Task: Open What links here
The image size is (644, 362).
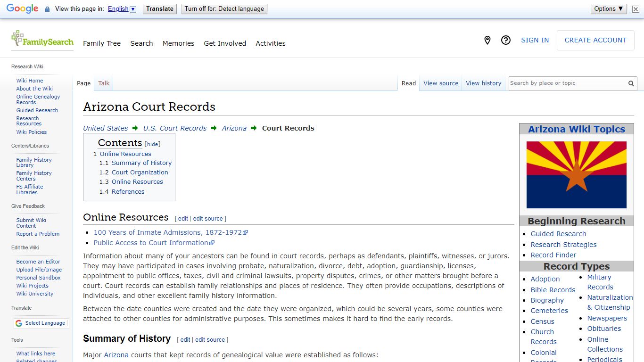Action: tap(36, 354)
